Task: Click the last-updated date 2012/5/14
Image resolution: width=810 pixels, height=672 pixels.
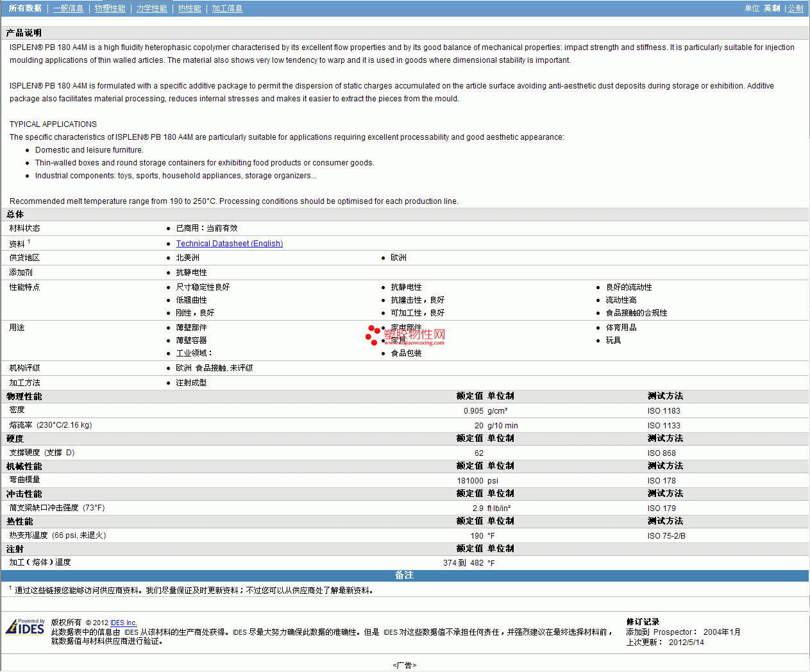Action: tap(686, 643)
